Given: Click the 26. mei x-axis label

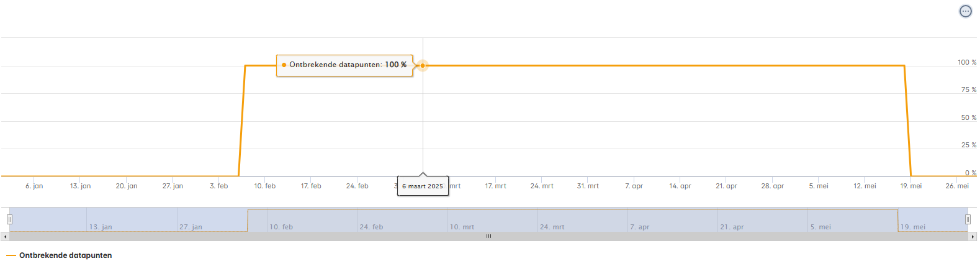Looking at the screenshot, I should click(956, 186).
